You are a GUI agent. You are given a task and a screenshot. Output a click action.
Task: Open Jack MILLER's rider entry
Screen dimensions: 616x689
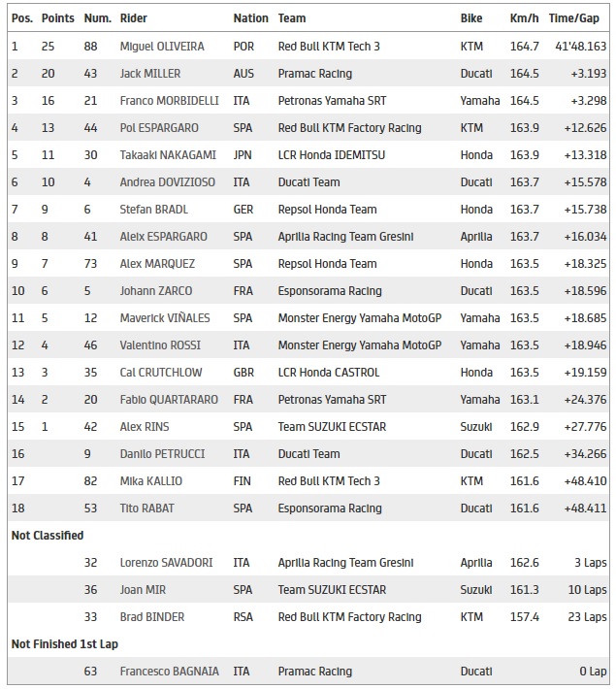click(149, 74)
